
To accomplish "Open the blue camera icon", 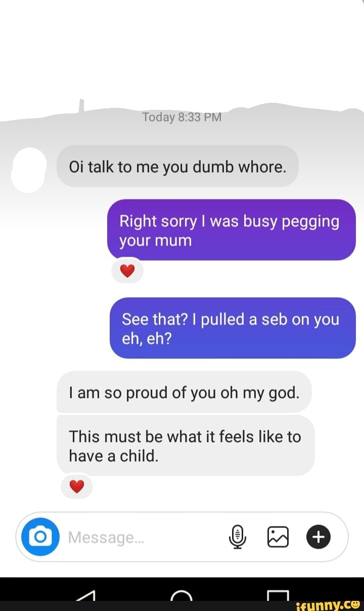I will point(40,537).
